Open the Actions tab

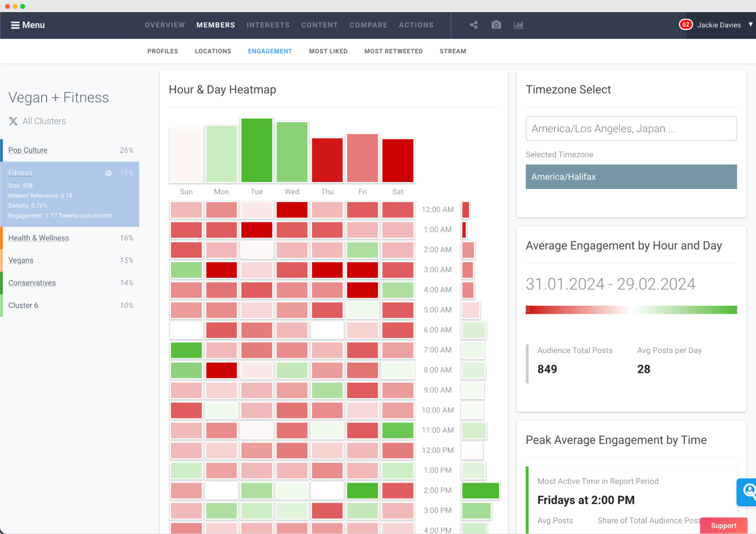tap(416, 25)
